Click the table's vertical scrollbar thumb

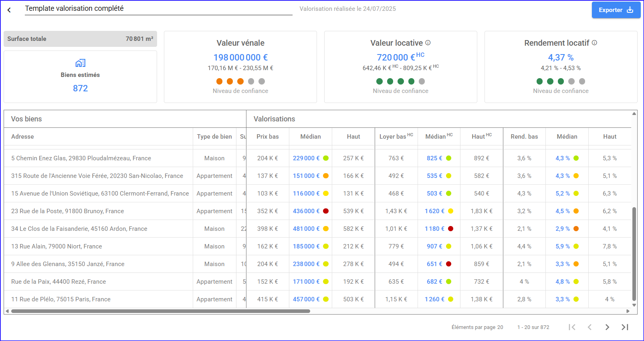coord(634,254)
